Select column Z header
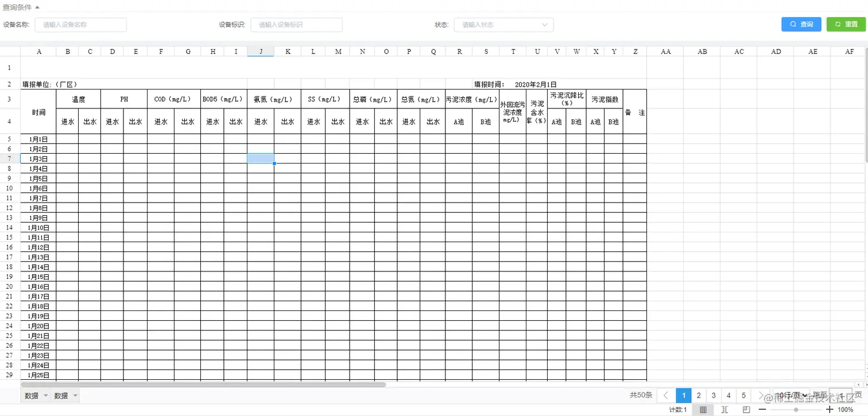Screen dimensions: 868x416 [635, 52]
